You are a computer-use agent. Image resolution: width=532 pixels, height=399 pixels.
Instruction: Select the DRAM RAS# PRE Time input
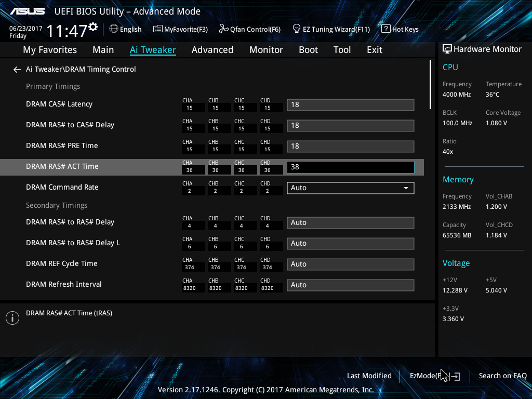pyautogui.click(x=351, y=147)
